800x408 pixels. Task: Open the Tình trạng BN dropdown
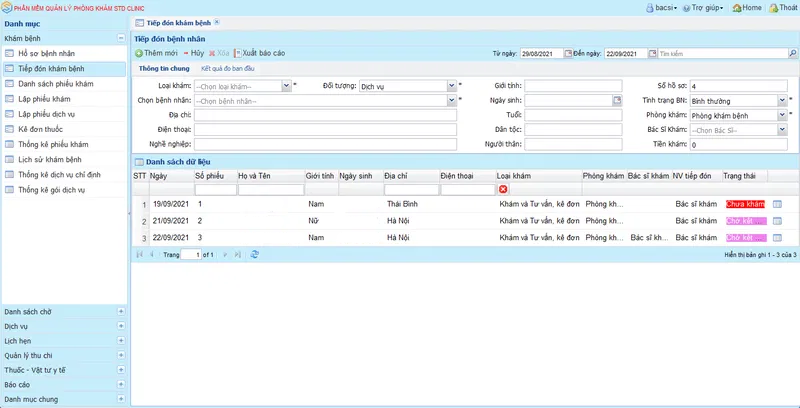[781, 101]
